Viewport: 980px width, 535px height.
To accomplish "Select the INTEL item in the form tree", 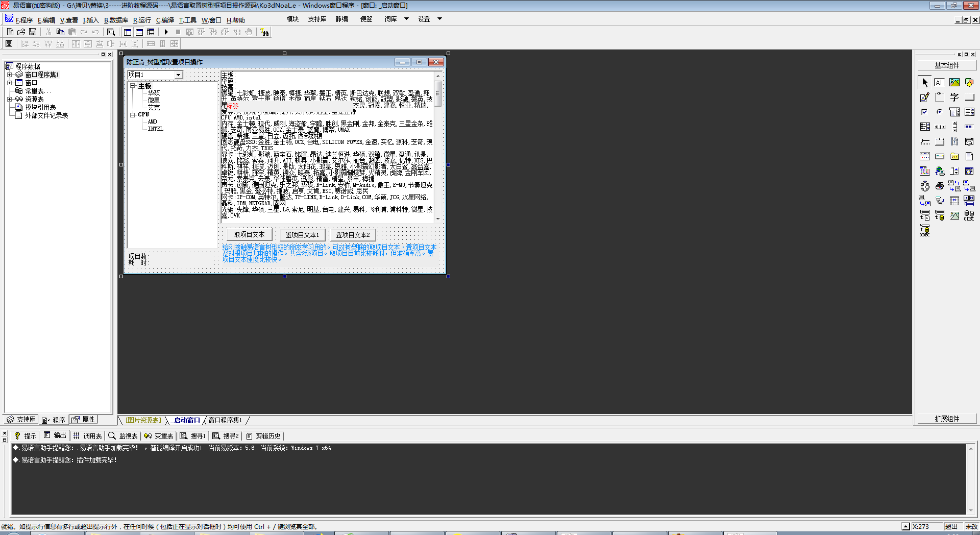I will pos(155,129).
